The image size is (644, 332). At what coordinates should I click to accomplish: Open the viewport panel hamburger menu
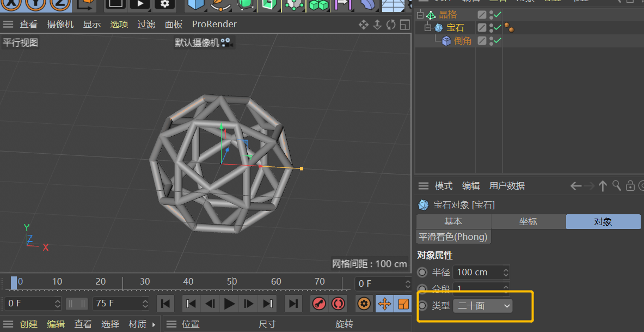(8, 25)
